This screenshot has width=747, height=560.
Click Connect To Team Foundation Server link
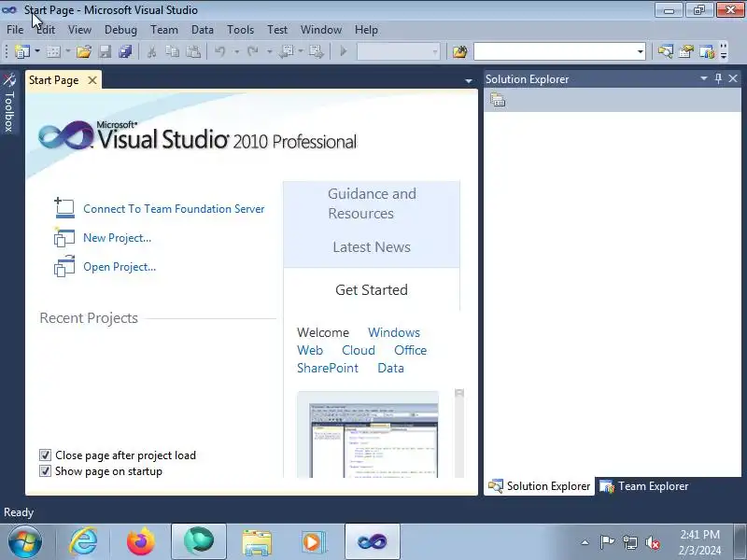174,208
